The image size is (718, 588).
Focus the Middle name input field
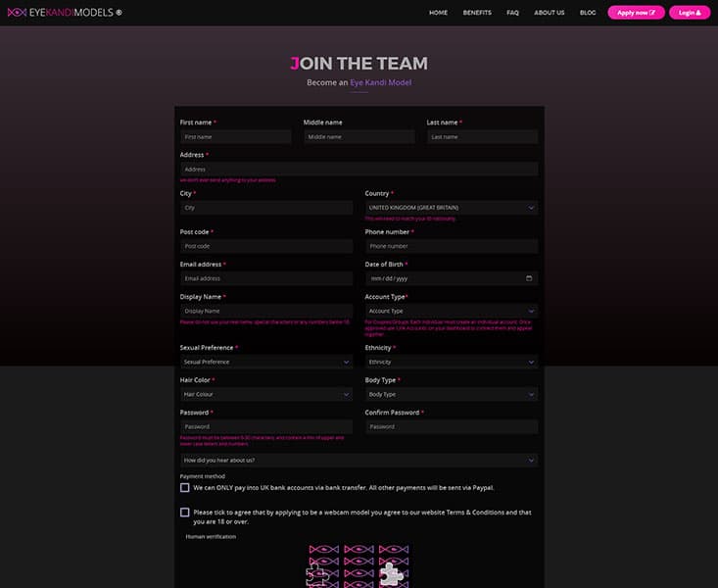coord(359,137)
